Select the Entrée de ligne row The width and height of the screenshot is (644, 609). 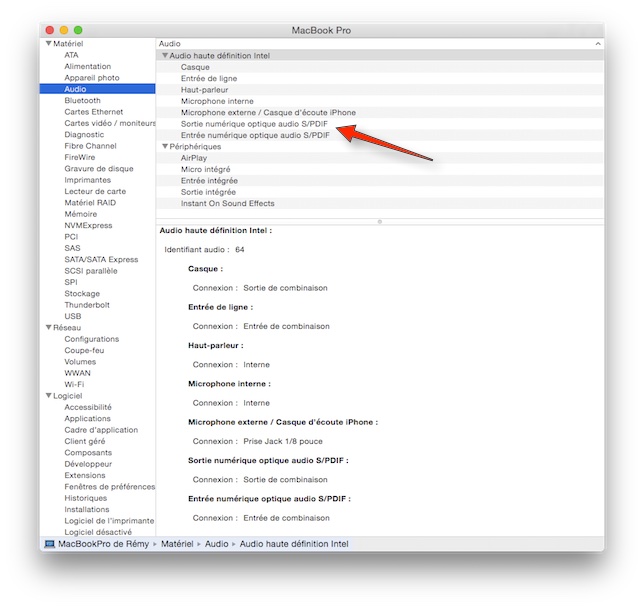pos(380,78)
